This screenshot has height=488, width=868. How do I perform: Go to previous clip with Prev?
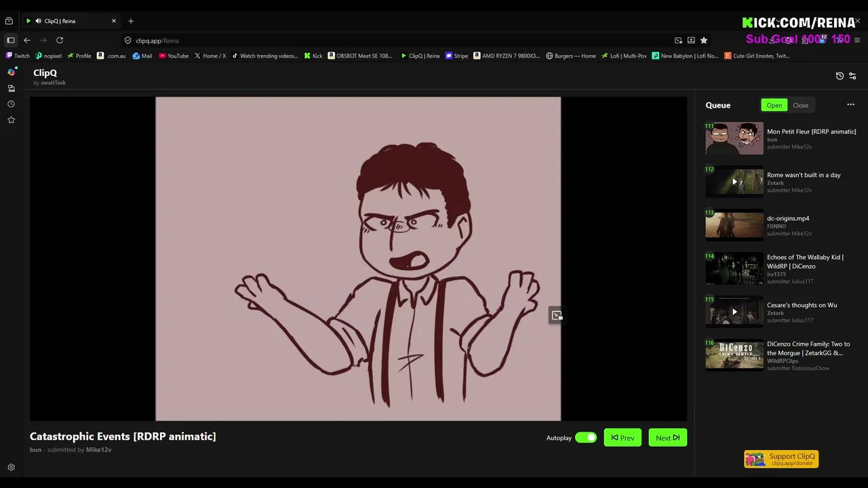coord(623,438)
